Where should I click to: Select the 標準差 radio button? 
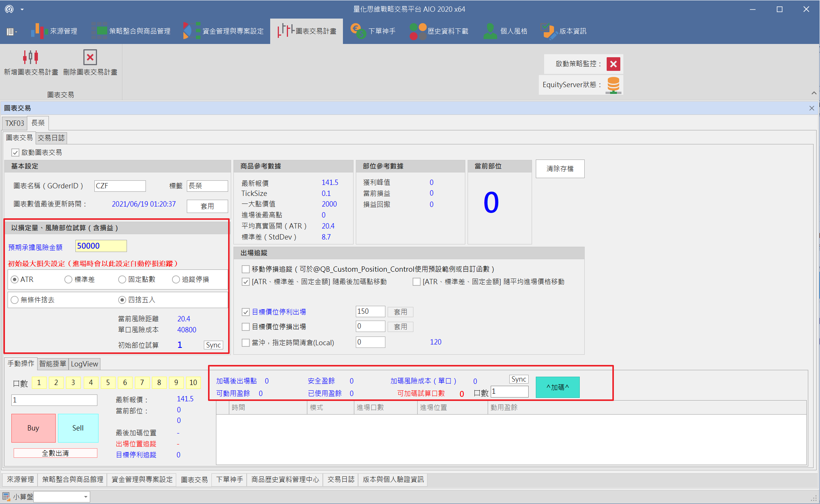tap(68, 280)
